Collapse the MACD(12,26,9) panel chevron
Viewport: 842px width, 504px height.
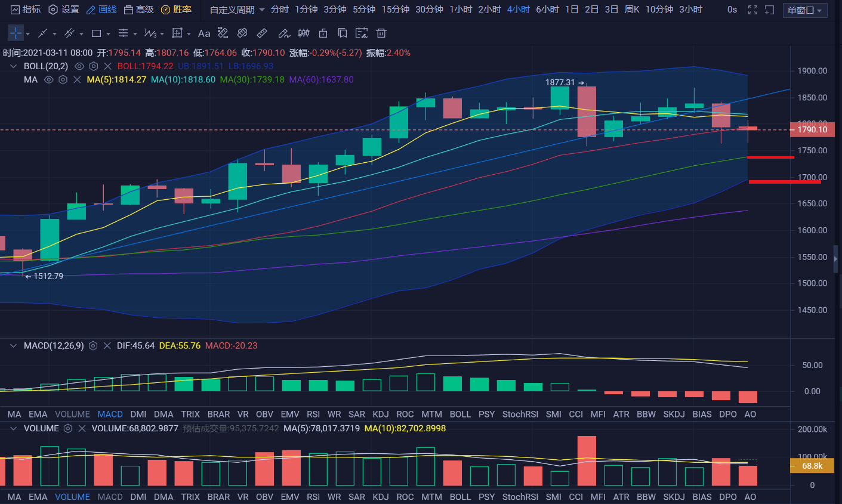click(x=13, y=346)
